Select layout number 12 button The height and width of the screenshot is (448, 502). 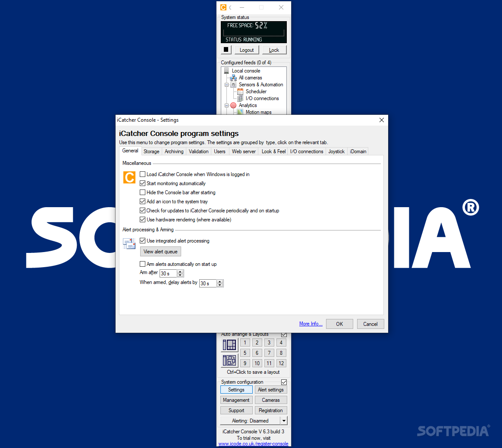281,363
